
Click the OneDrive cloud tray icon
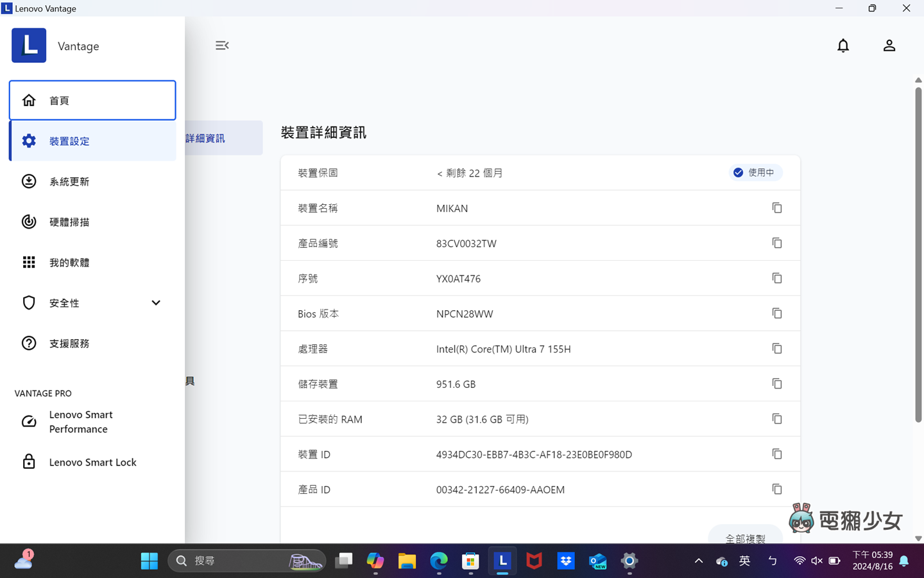coord(722,561)
